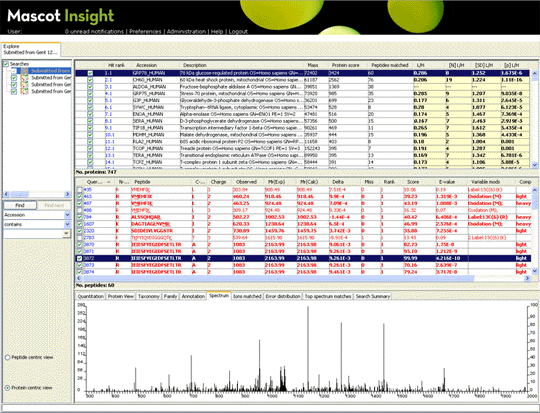Viewport: 540px width, 413px height.
Task: Click the up arrow of peptide table scrollbar
Action: tap(534, 189)
